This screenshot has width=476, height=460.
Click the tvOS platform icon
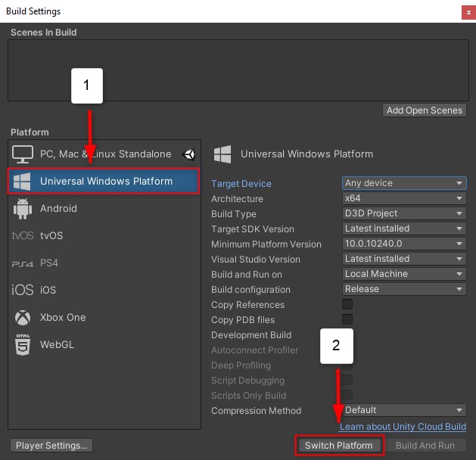click(23, 235)
